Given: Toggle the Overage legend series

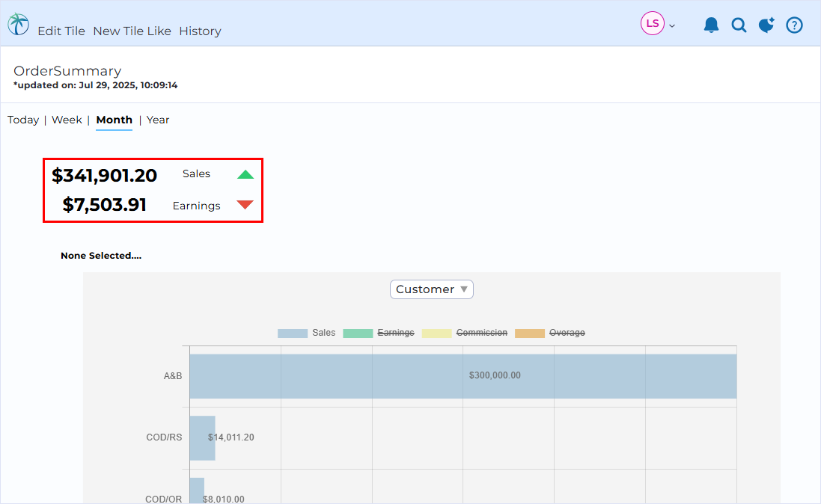Looking at the screenshot, I should 567,333.
